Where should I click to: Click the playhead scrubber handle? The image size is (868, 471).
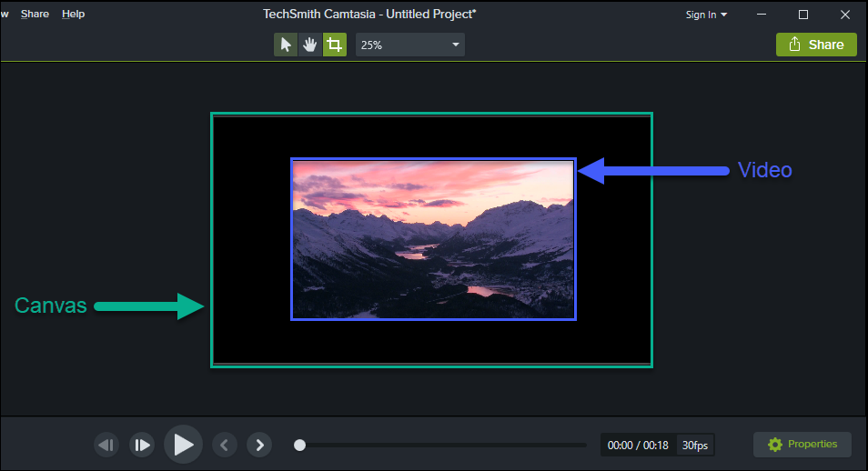pyautogui.click(x=299, y=445)
